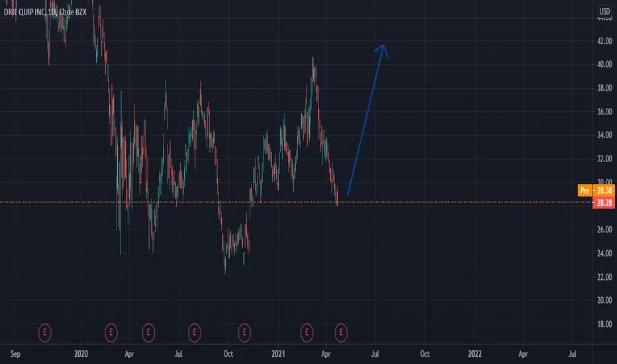Click the DRIL QUIP INC symbol title
The image size is (617, 364).
[x=24, y=12]
